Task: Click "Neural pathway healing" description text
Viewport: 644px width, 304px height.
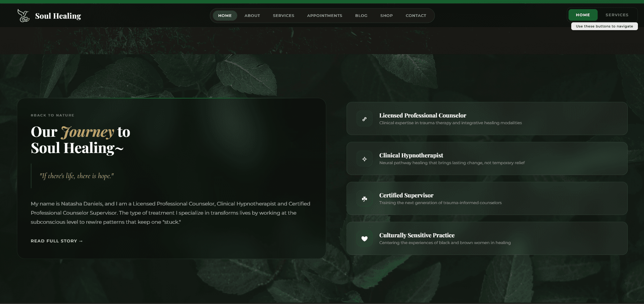Action: tap(452, 163)
